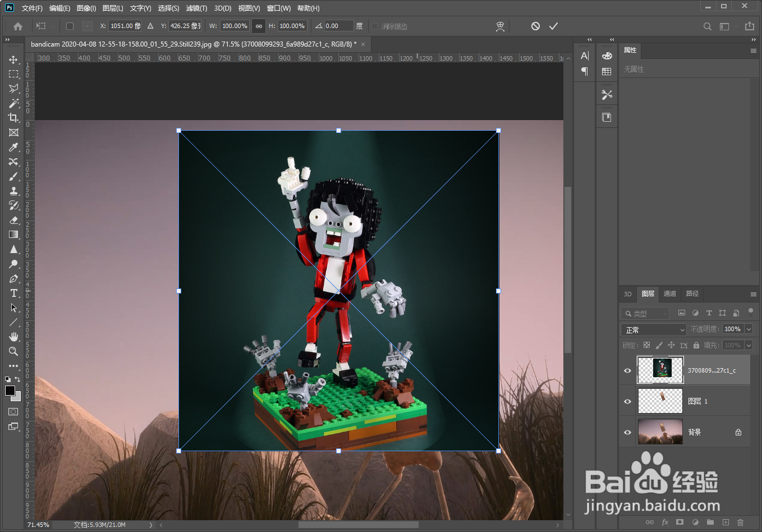Select the Hand tool
Image resolution: width=762 pixels, height=532 pixels.
(13, 337)
